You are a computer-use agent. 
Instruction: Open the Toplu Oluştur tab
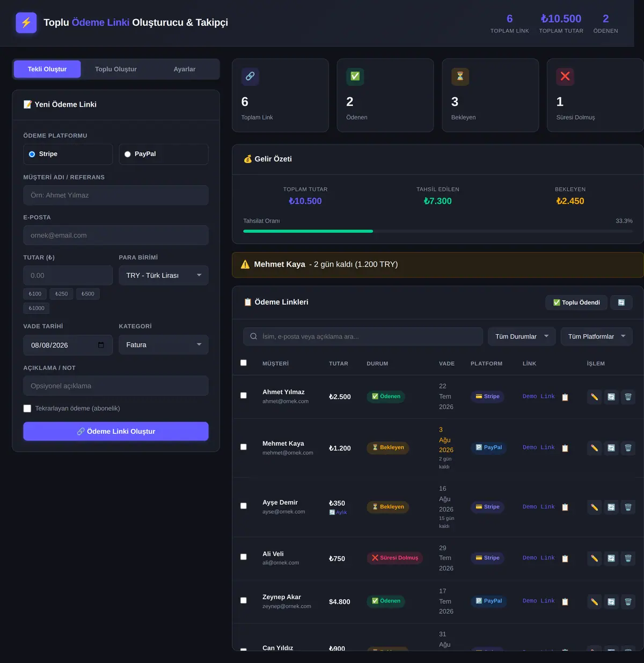click(116, 69)
